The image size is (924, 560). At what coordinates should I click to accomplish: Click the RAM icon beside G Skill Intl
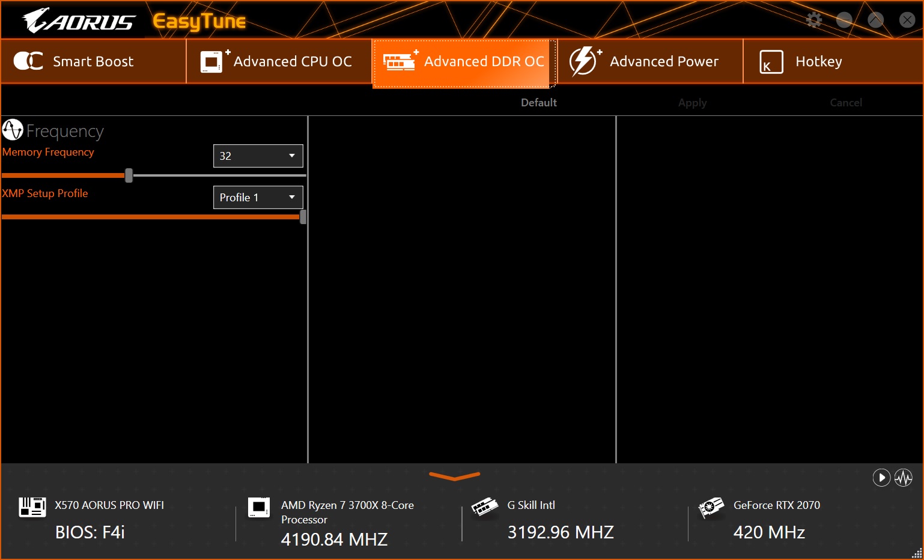485,507
